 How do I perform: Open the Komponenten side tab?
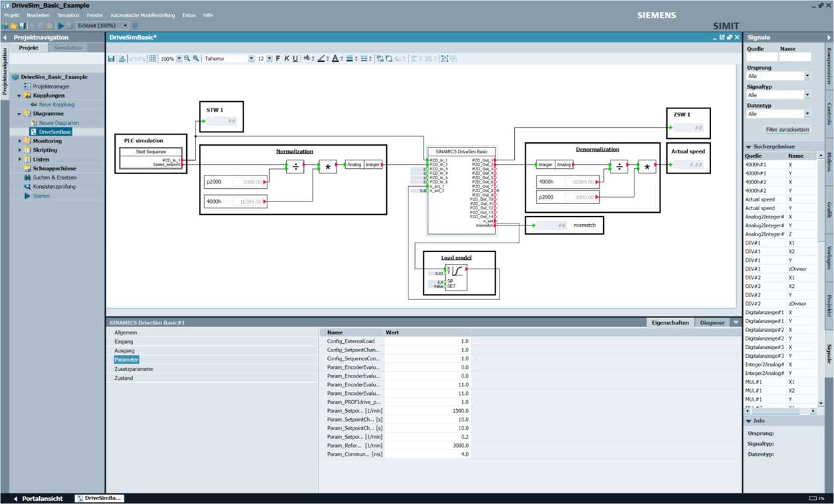coord(829,66)
